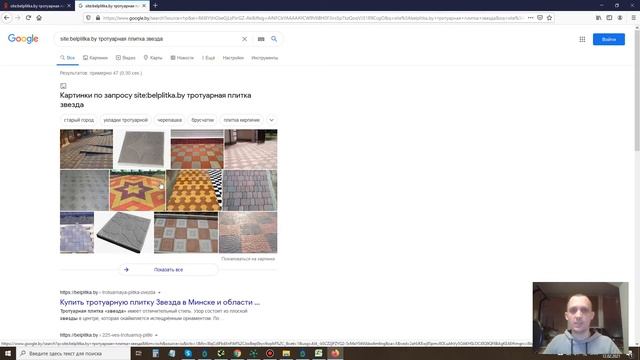Open the single grey tile slab image
This screenshot has height=360, width=640.
pos(142,149)
